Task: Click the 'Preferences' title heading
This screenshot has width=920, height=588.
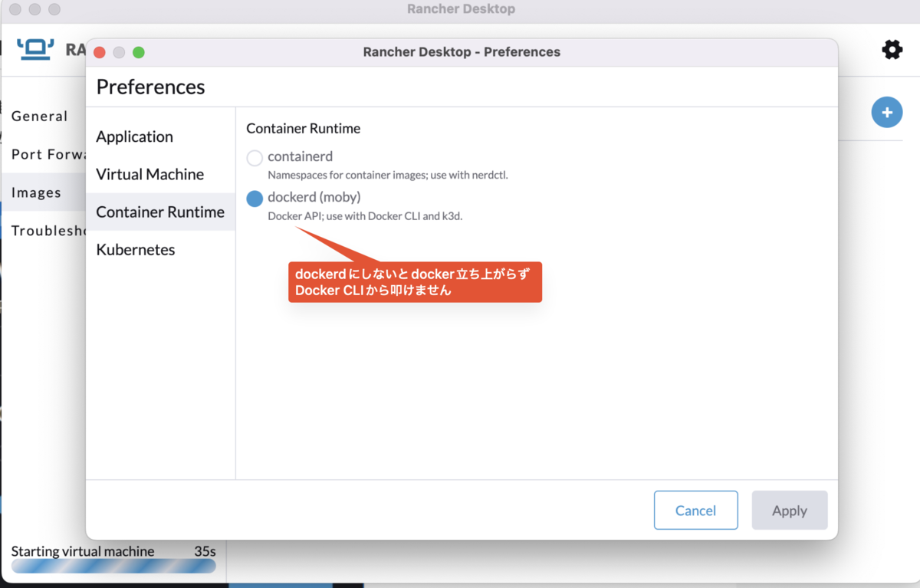Action: 150,87
